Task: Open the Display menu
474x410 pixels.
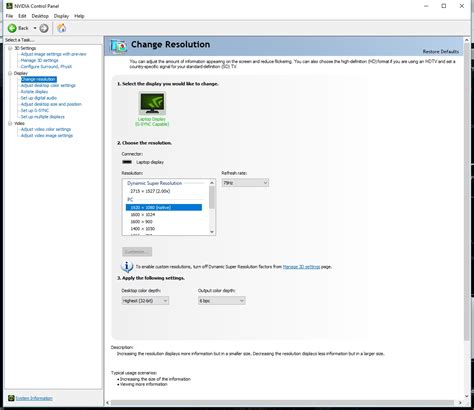Action: click(x=61, y=16)
